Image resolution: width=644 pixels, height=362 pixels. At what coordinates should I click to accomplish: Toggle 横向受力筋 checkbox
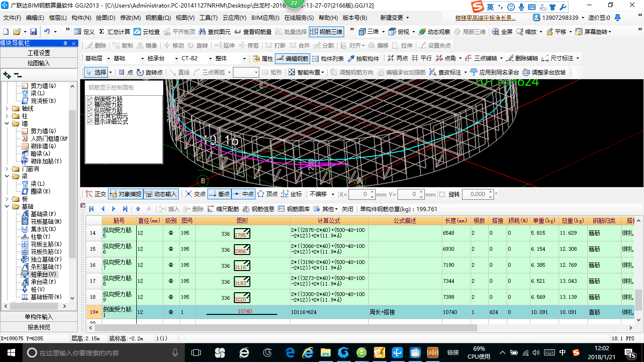[90, 105]
